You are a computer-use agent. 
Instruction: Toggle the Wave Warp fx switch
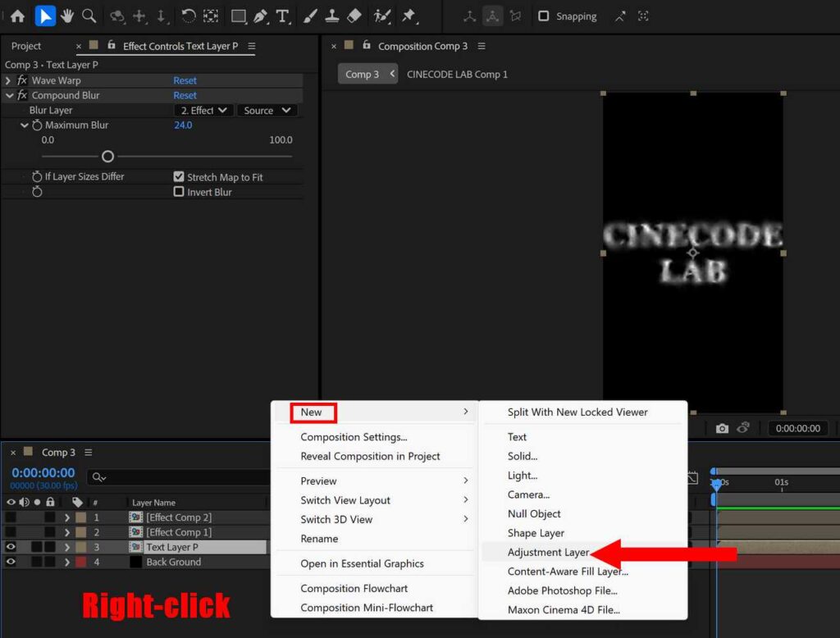click(22, 80)
